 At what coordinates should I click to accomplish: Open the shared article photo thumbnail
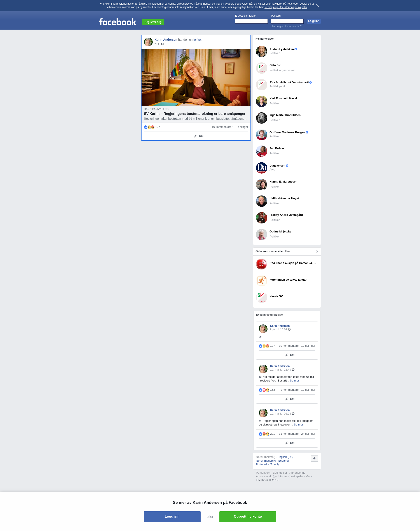(x=196, y=77)
